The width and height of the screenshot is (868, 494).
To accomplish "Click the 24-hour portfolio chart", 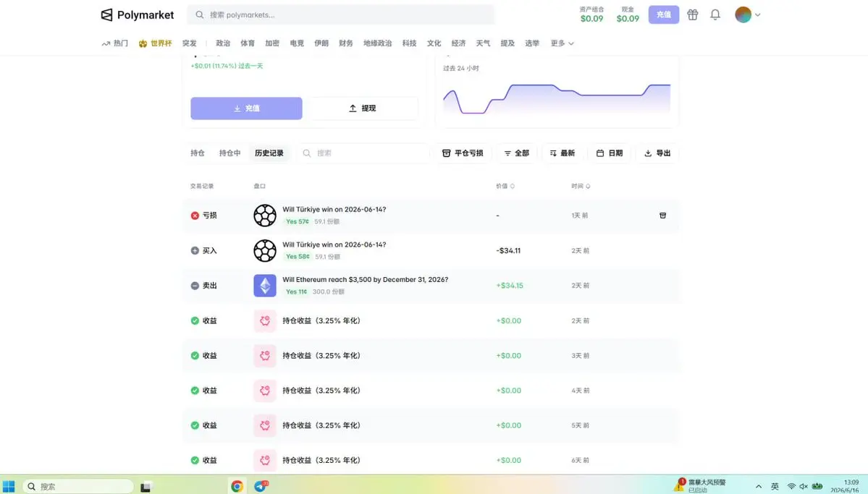I will (557, 98).
